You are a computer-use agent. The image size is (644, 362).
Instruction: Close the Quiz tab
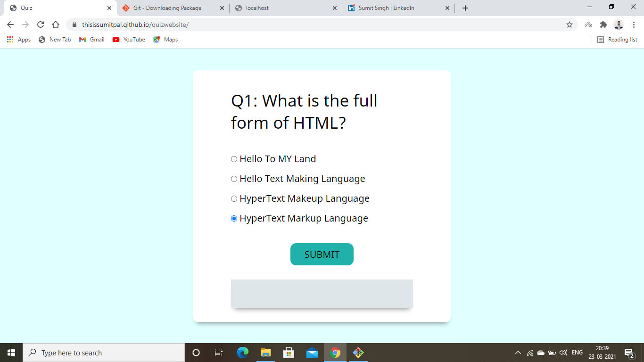[x=109, y=8]
